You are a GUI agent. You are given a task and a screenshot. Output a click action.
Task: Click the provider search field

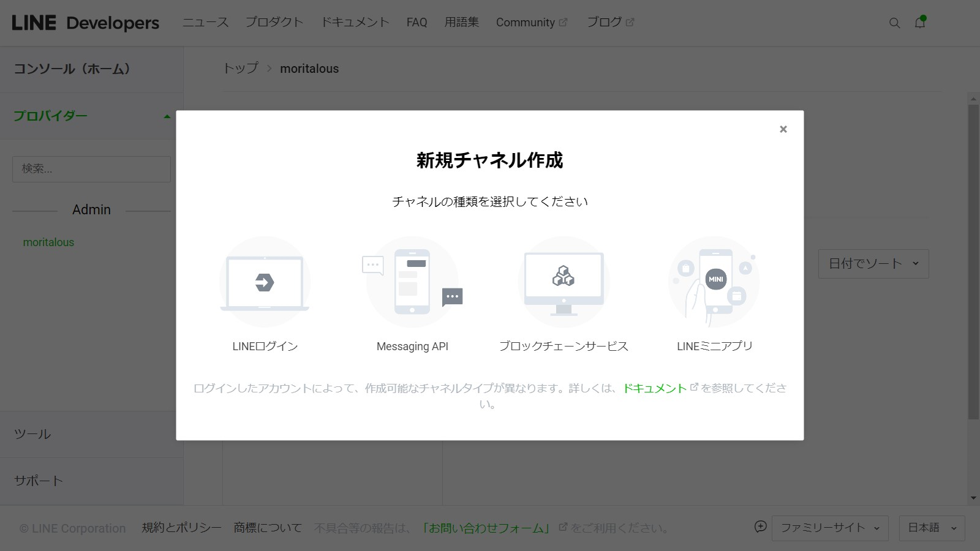point(91,169)
